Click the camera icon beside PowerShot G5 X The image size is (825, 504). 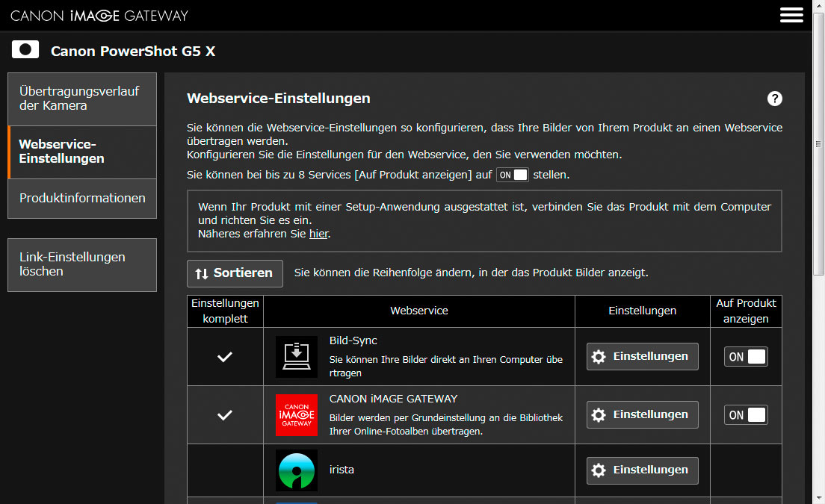tap(25, 50)
